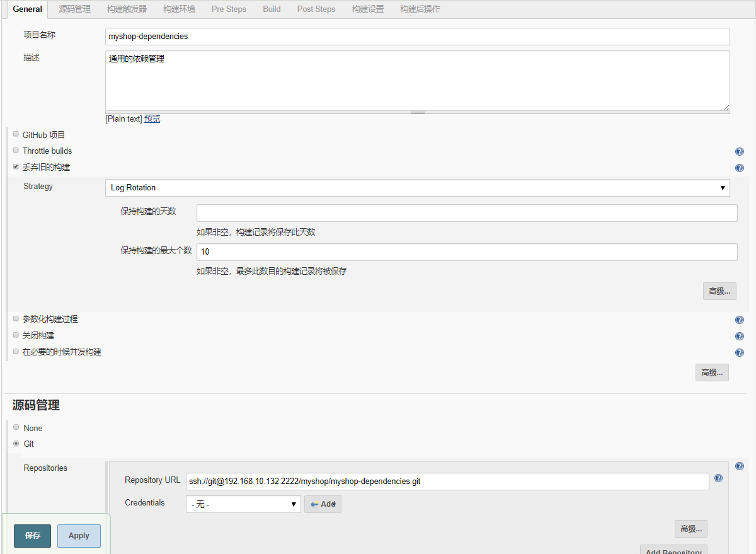
Task: Uncheck the 丢弃旧的构建 checkbox
Action: pyautogui.click(x=16, y=167)
